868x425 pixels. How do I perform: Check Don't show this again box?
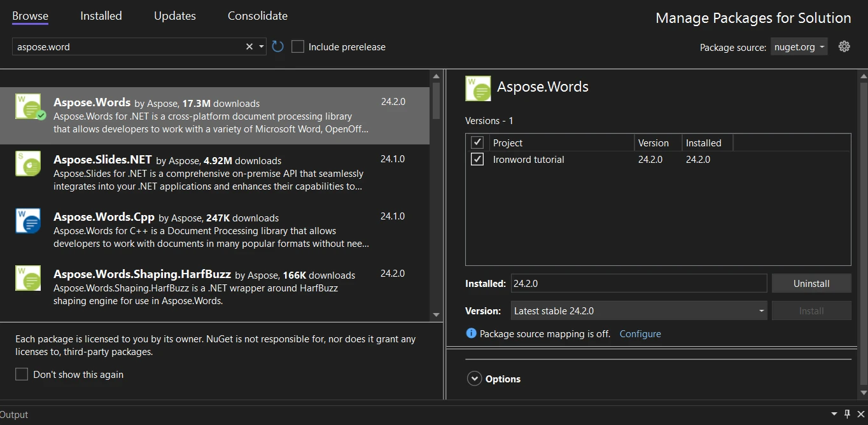click(22, 374)
